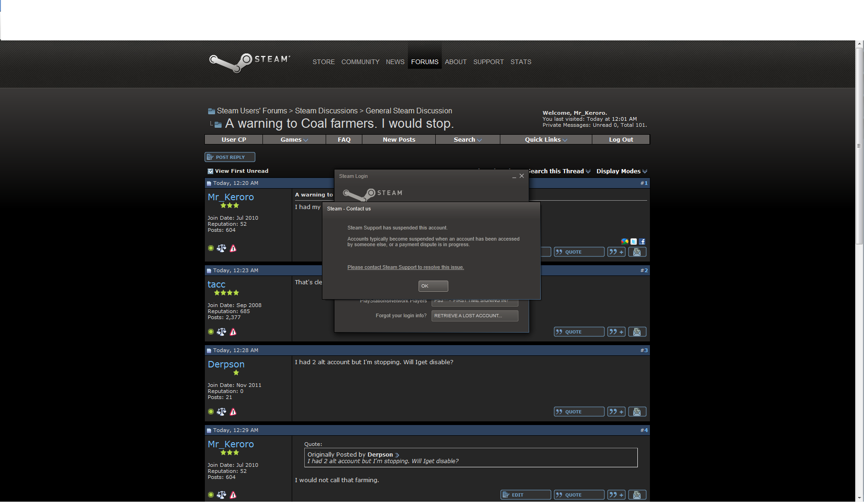Click the View First Unread icon
865x504 pixels.
coord(210,171)
